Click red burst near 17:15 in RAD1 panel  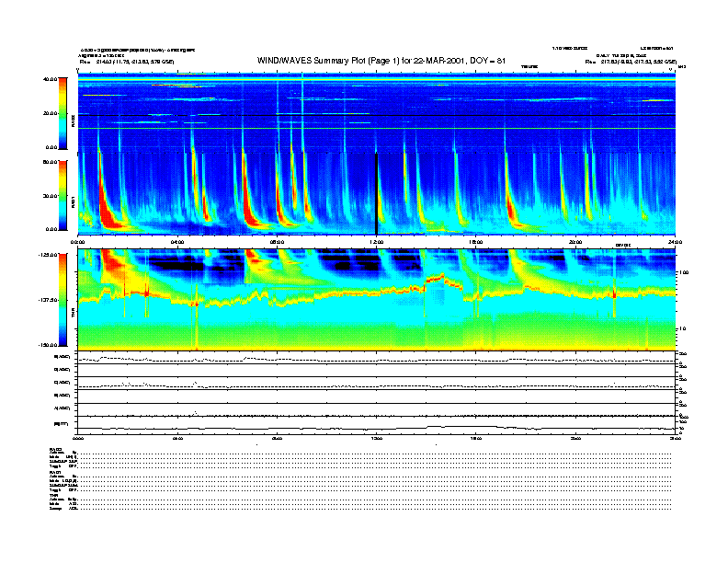tap(511, 208)
